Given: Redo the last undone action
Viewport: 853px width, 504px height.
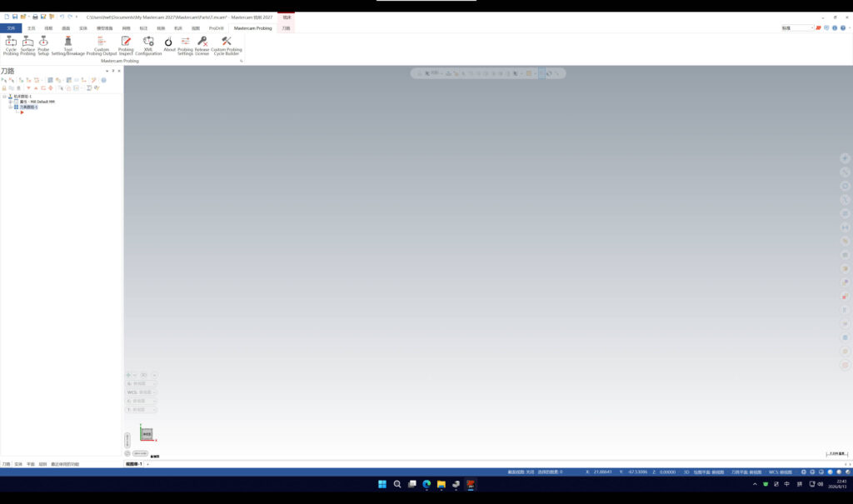Looking at the screenshot, I should click(x=70, y=17).
